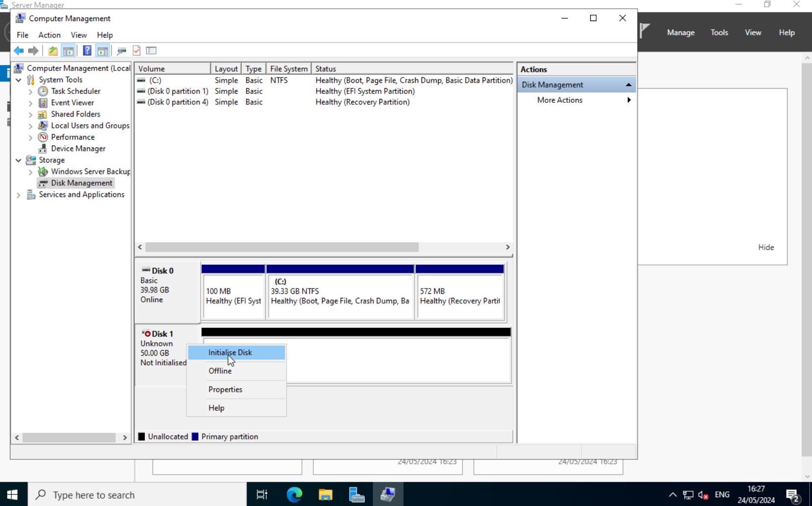The width and height of the screenshot is (812, 506).
Task: Select the Disk 0 partition 1 row
Action: coord(324,91)
